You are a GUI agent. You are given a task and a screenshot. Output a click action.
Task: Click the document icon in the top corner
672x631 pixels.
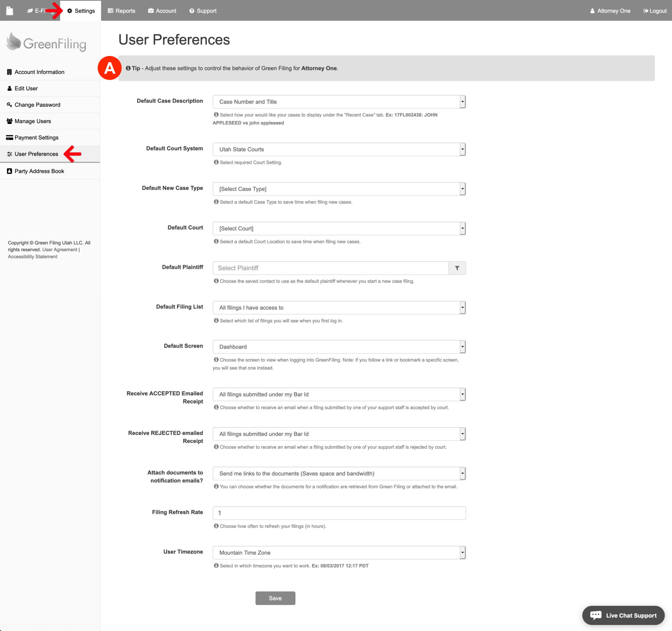pos(10,11)
